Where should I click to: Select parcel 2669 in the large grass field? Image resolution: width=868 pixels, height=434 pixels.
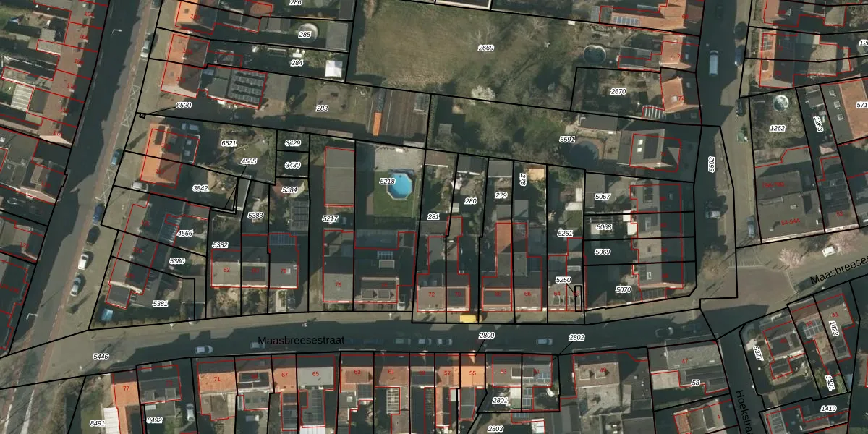tap(485, 48)
